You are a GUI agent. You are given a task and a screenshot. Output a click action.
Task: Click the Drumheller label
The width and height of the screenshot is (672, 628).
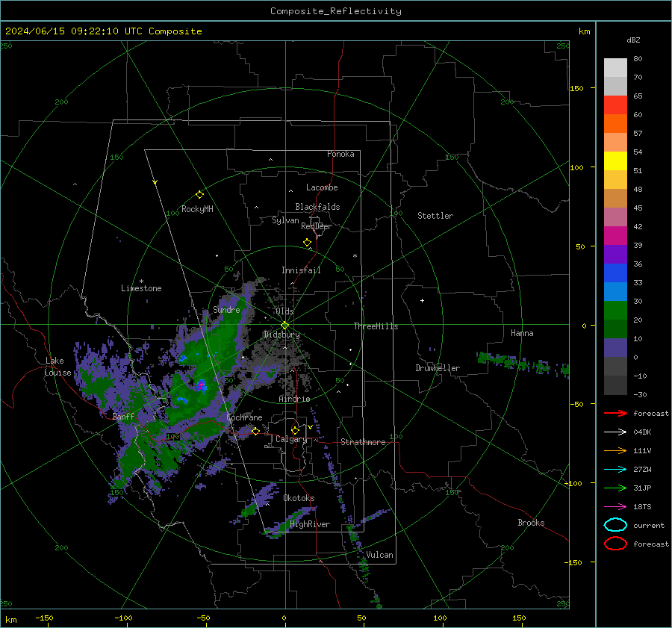pyautogui.click(x=438, y=368)
